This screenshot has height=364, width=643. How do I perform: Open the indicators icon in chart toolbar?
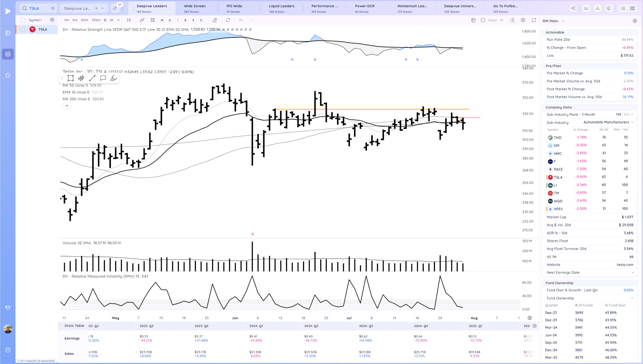pyautogui.click(x=142, y=20)
